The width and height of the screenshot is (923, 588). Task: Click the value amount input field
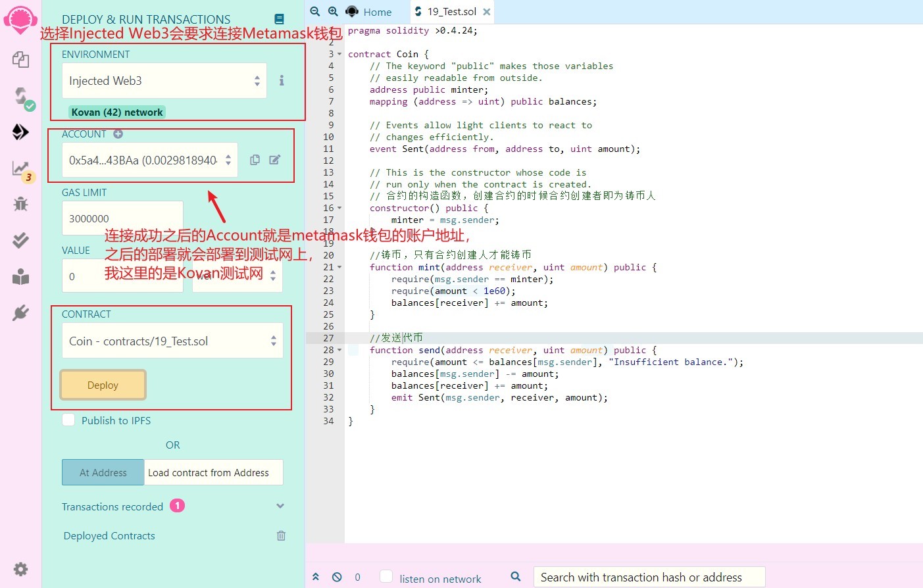(122, 276)
